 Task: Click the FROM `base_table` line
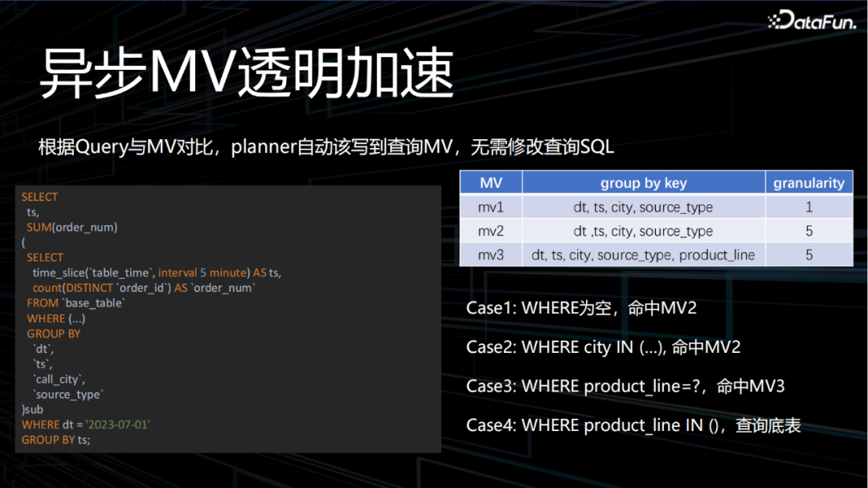pos(76,303)
